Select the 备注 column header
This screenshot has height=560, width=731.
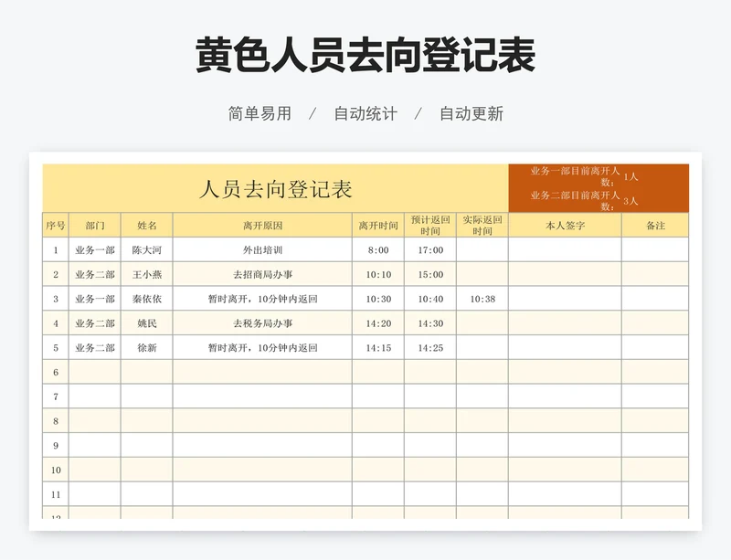[655, 226]
